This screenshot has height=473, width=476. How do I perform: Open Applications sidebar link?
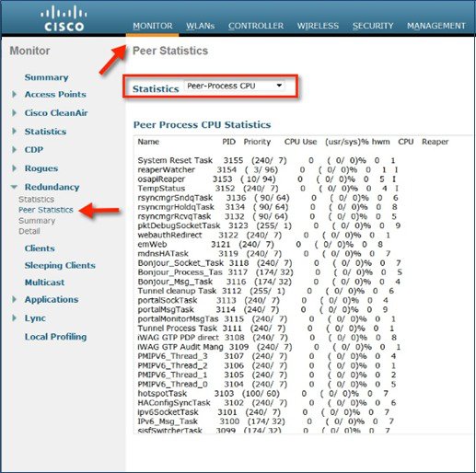click(52, 299)
